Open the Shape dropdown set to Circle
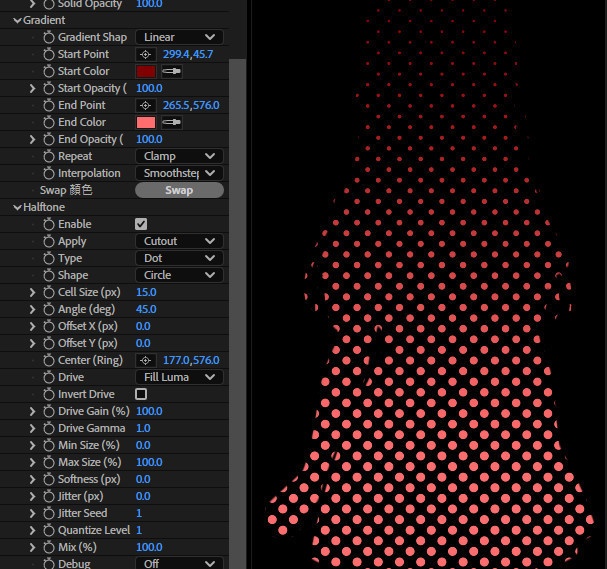 tap(179, 275)
